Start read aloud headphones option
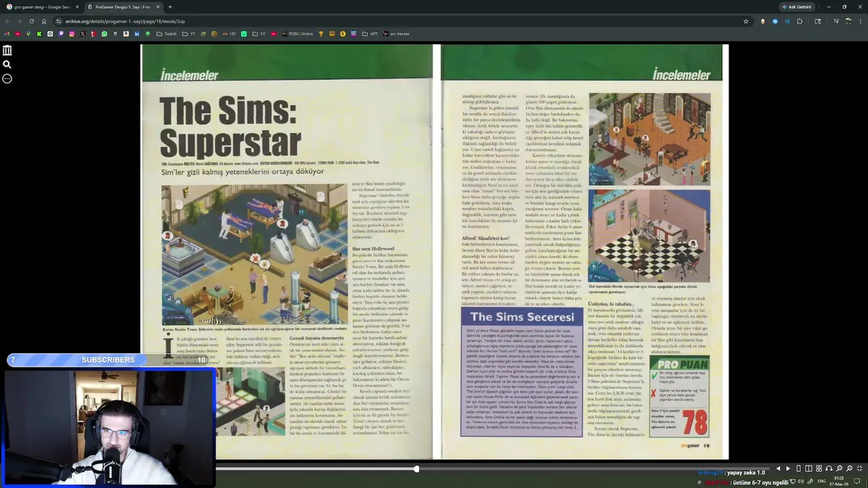Viewport: 868px width, 488px height. pos(829,468)
